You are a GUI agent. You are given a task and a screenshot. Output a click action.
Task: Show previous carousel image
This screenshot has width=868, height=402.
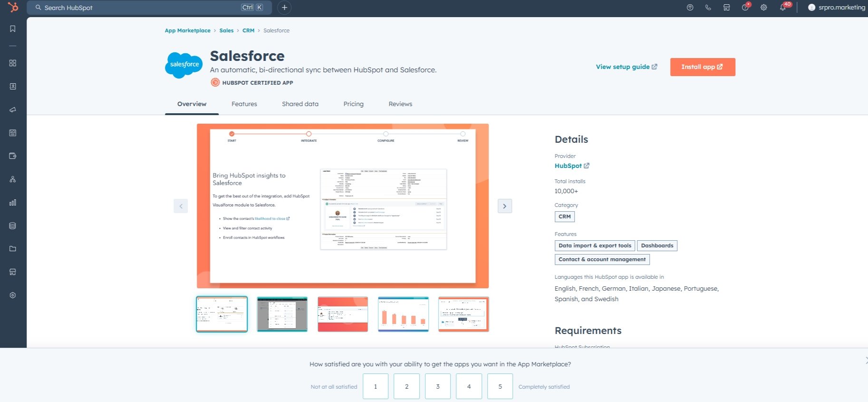(x=181, y=206)
